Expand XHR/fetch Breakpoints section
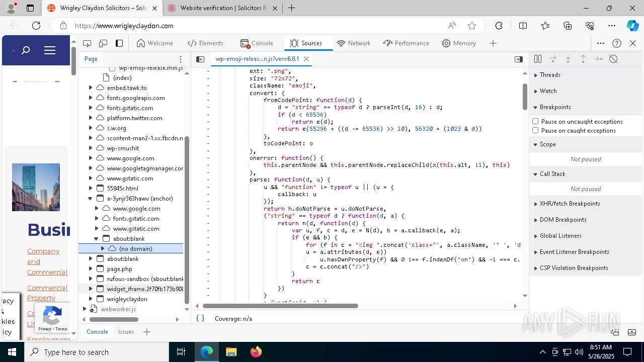 pos(587,204)
